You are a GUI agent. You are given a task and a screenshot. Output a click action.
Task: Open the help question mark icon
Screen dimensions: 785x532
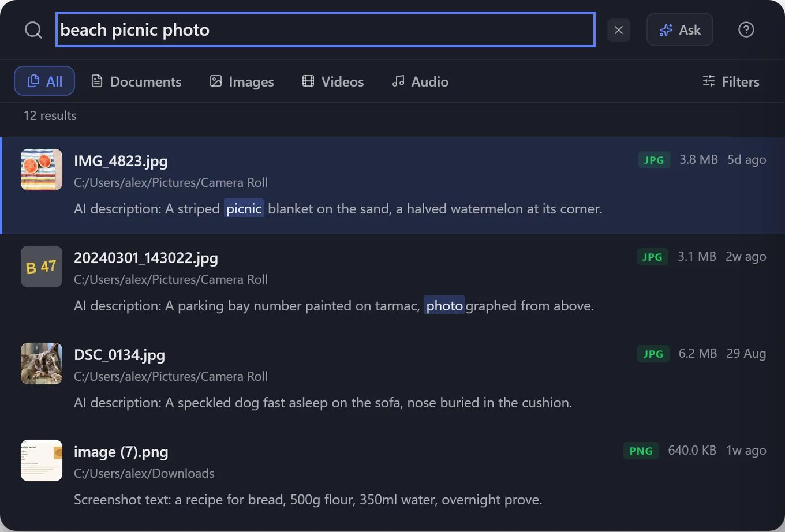(746, 29)
